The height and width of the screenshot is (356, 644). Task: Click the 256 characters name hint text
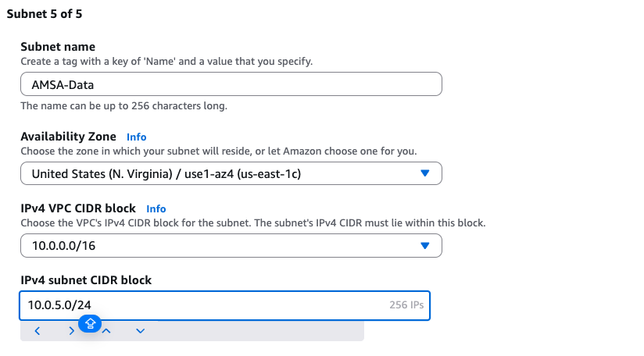[123, 105]
